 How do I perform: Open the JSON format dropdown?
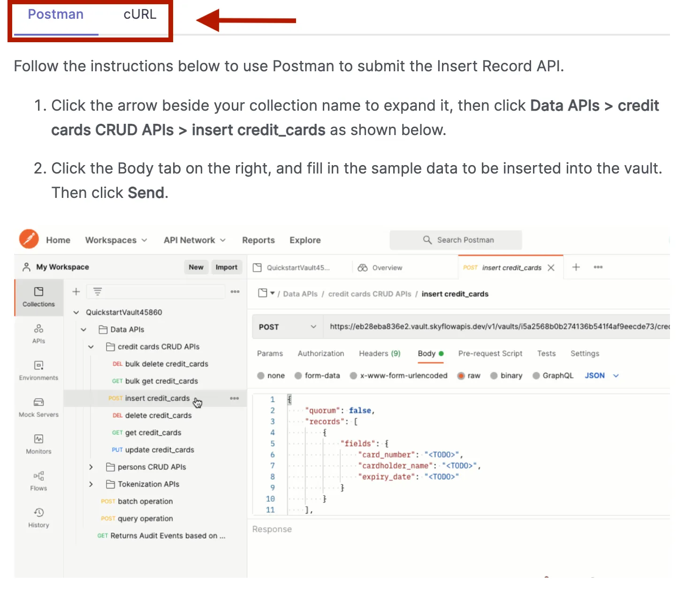click(x=601, y=376)
